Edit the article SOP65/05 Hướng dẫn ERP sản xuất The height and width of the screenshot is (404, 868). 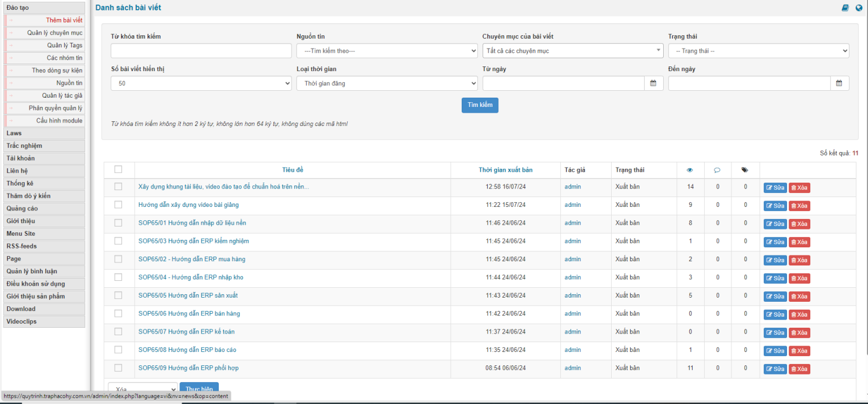click(775, 296)
